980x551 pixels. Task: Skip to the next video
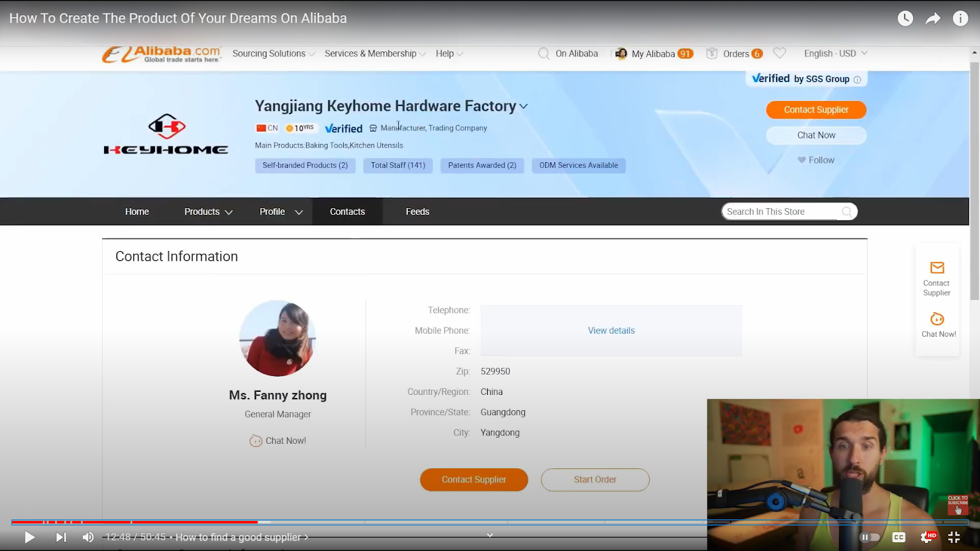(61, 538)
